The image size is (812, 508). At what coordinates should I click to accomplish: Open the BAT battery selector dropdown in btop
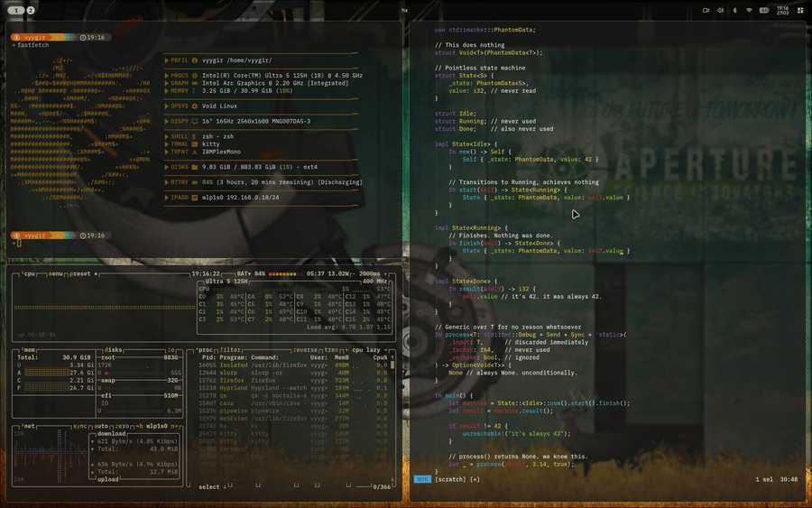(x=244, y=274)
